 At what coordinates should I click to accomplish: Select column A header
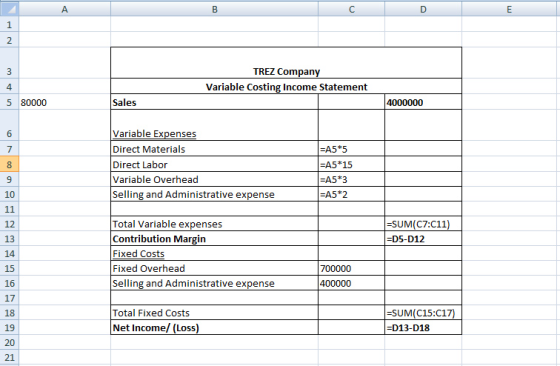click(65, 9)
